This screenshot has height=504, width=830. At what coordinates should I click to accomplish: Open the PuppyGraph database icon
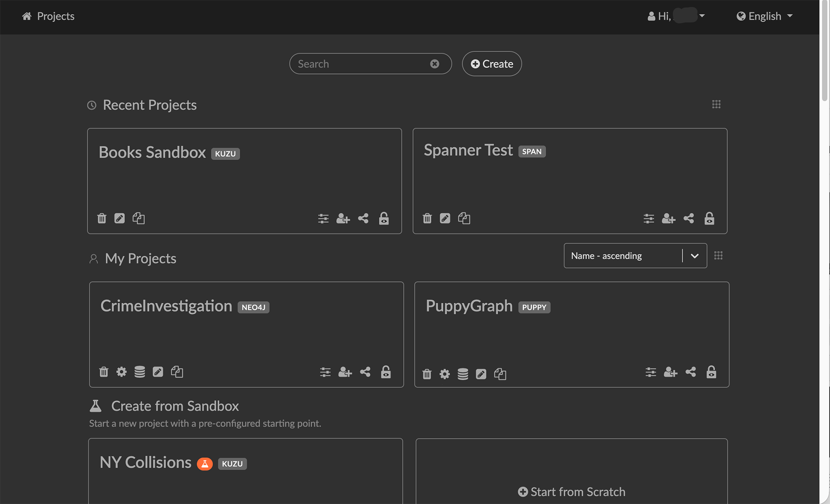[463, 374]
